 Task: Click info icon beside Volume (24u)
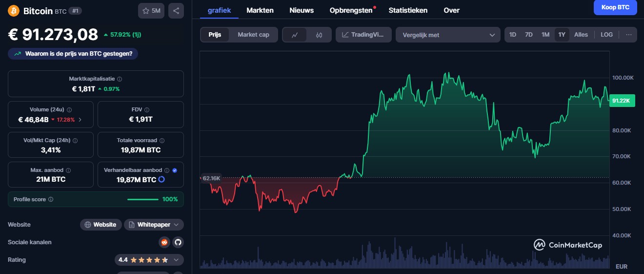point(69,110)
